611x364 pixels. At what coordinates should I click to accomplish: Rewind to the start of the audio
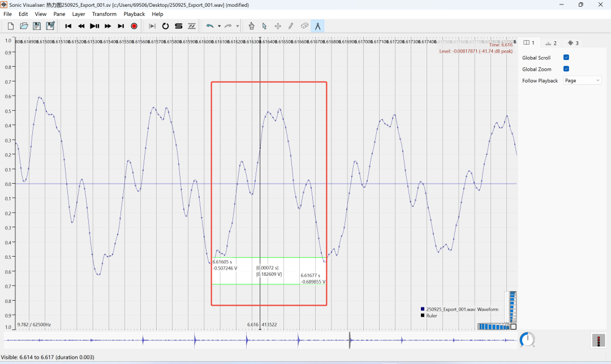click(68, 26)
